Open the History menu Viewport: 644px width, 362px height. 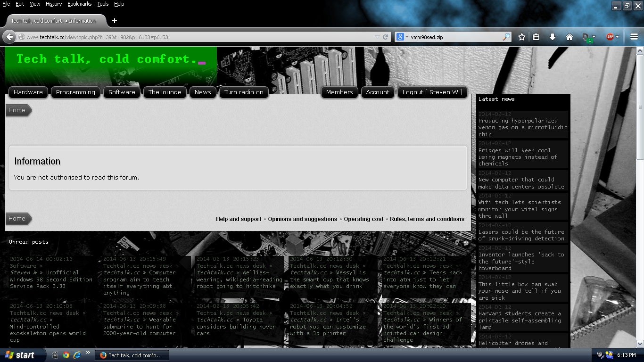click(x=54, y=4)
